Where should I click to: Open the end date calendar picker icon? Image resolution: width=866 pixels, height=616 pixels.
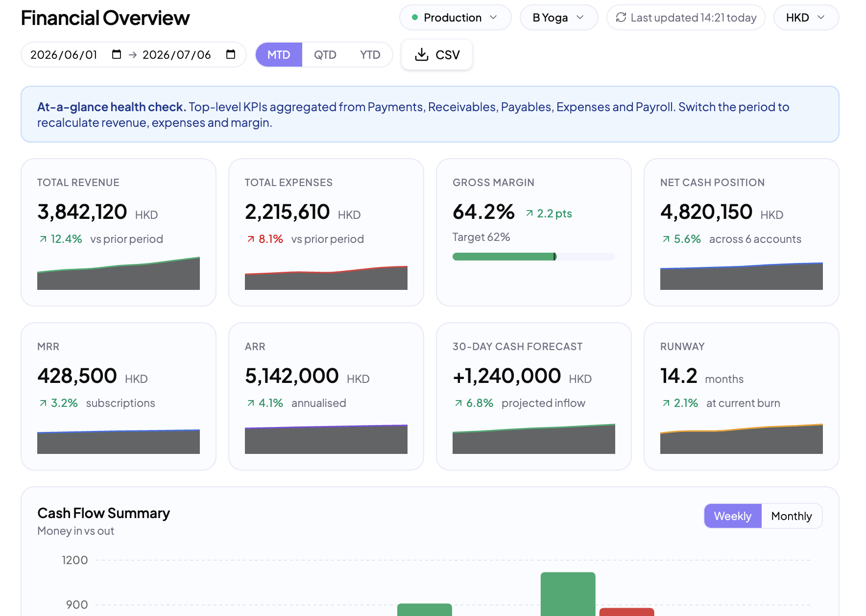231,54
